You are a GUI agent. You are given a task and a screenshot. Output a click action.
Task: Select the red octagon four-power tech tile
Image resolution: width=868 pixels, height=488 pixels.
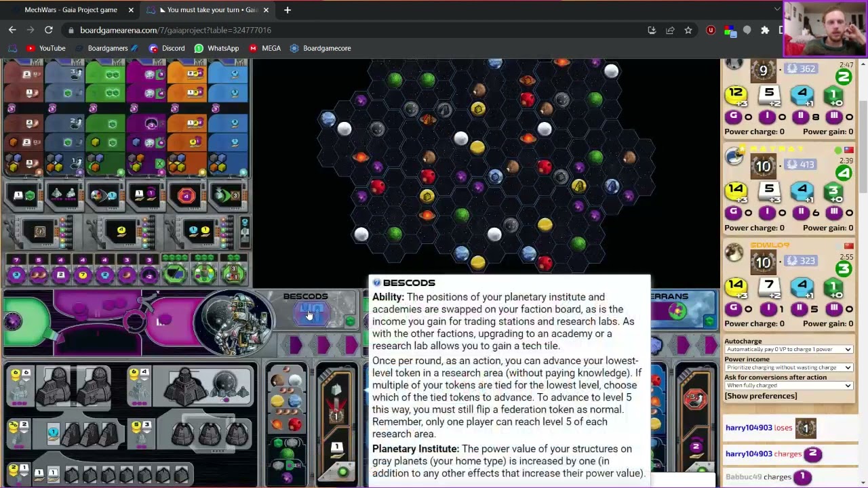[x=186, y=197]
